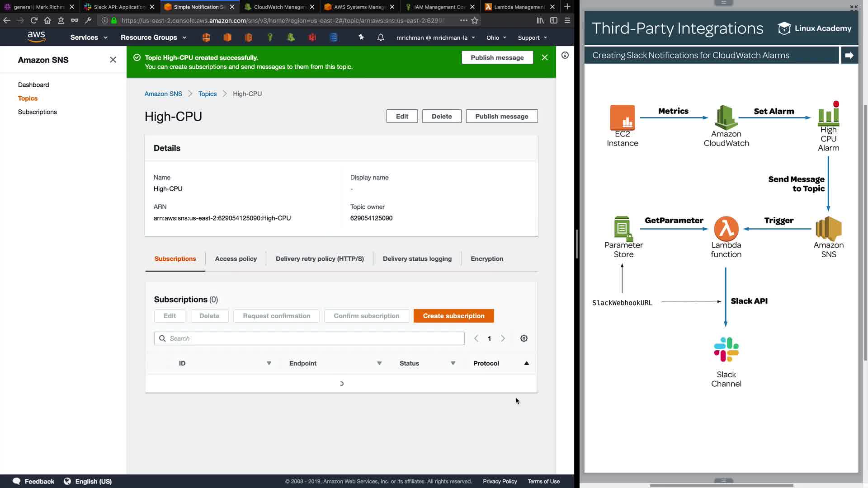Toggle sort arrow on Endpoint column
The height and width of the screenshot is (488, 868).
pos(379,363)
